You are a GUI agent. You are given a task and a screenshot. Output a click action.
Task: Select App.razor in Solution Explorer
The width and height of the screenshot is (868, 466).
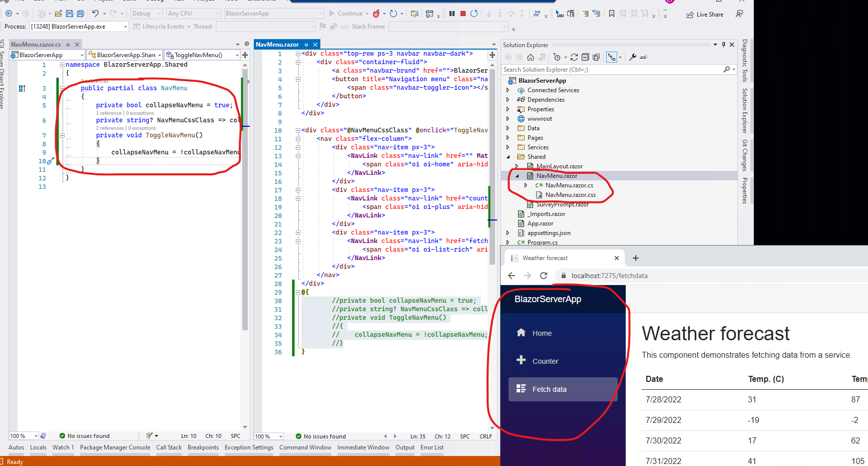click(540, 223)
